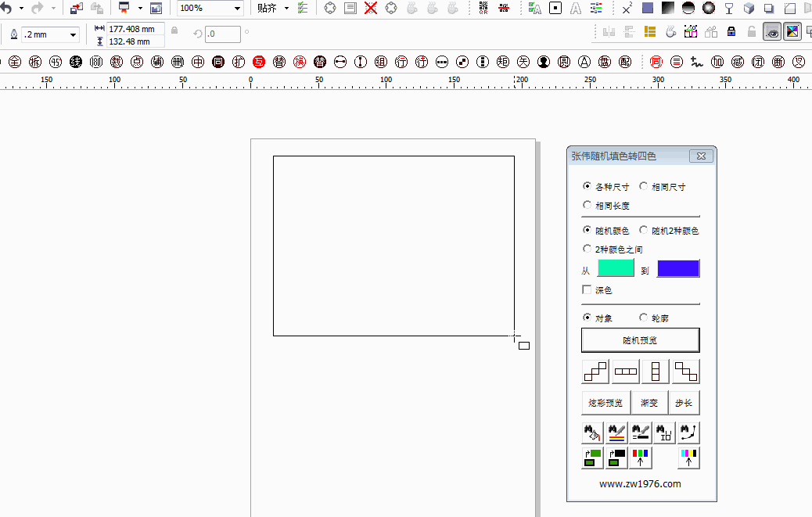
Task: Click the red X icon in top toolbar
Action: coord(371,9)
